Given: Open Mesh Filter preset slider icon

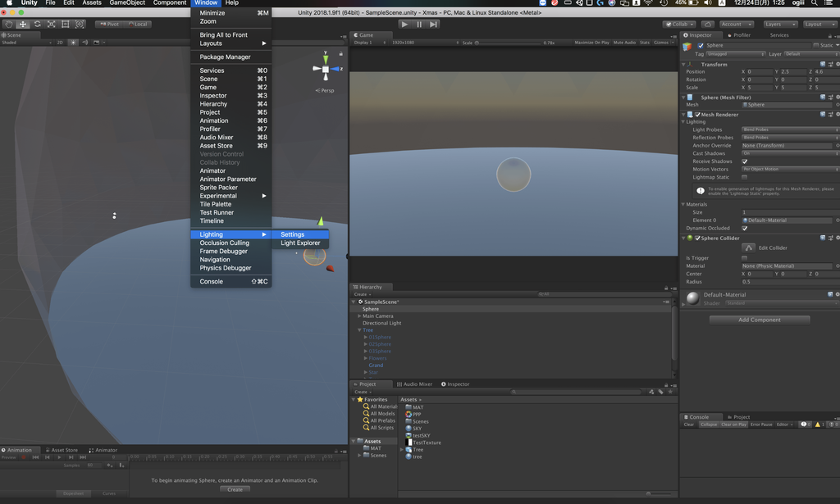Looking at the screenshot, I should coord(830,98).
